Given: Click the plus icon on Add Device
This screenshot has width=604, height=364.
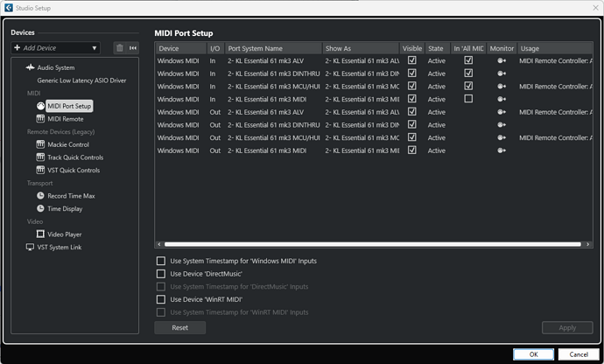Looking at the screenshot, I should (17, 47).
